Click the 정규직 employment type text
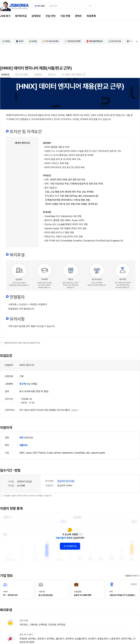This screenshot has width=140, height=644. coord(22,384)
